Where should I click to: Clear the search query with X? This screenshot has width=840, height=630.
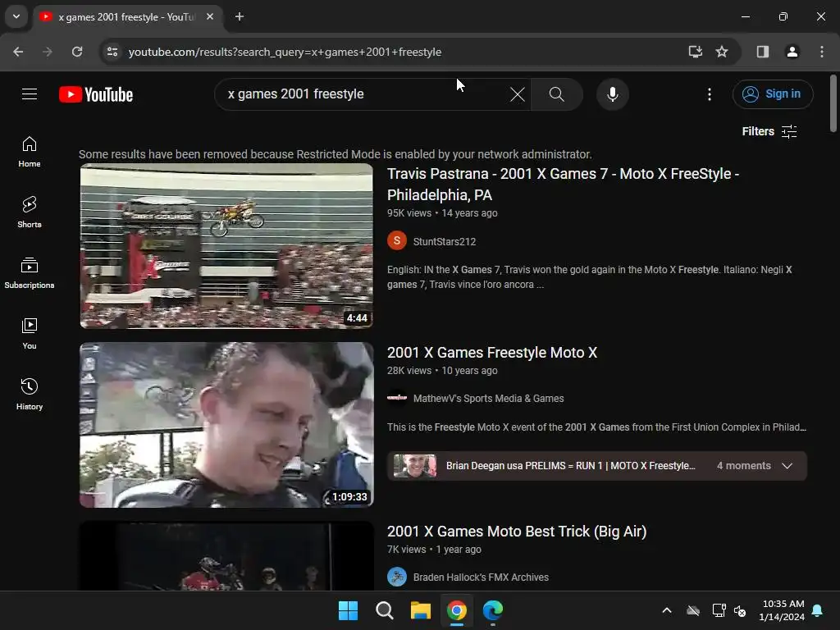(x=517, y=94)
